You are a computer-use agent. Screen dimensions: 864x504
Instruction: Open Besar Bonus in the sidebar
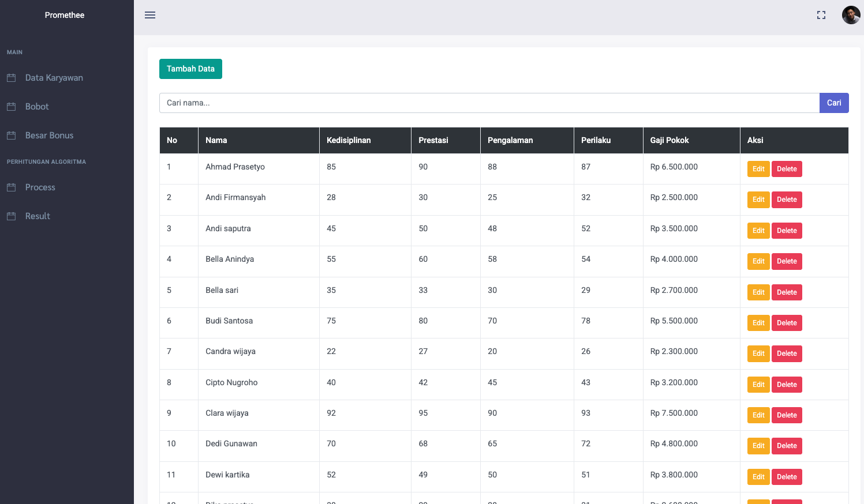tap(49, 136)
